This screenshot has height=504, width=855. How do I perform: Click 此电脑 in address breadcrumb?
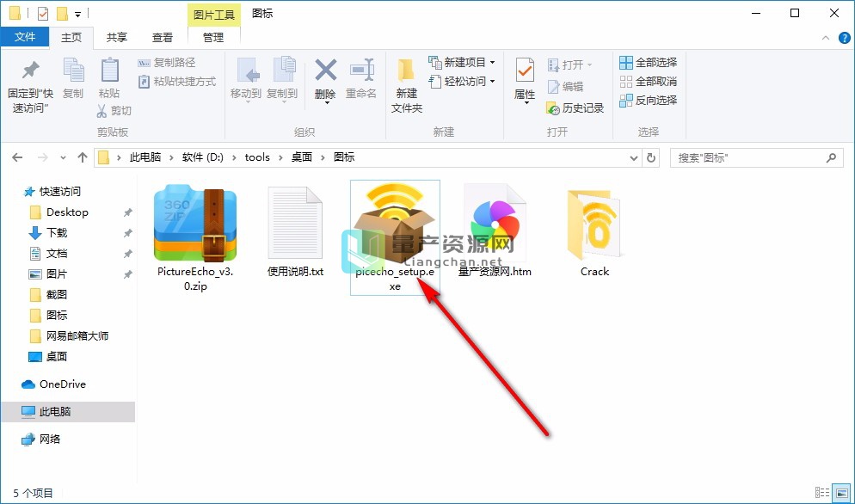(x=145, y=157)
